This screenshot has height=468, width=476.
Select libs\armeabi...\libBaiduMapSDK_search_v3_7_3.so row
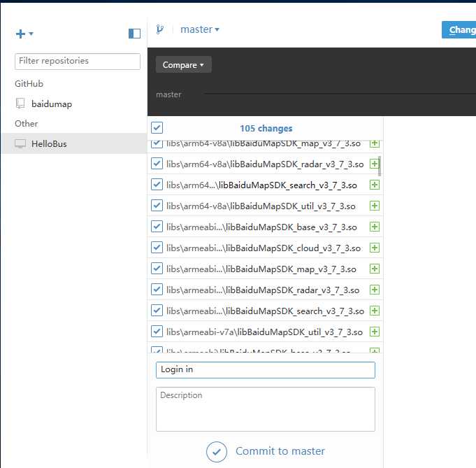(265, 311)
